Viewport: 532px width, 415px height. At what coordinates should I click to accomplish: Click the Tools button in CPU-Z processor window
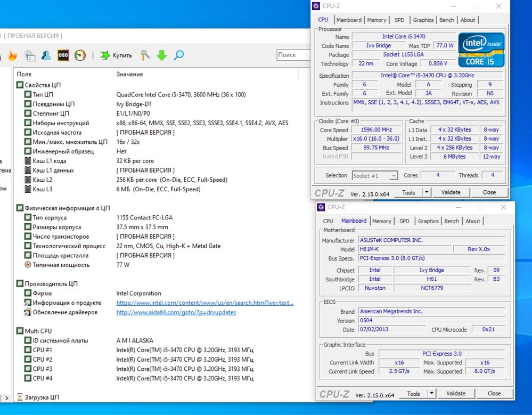click(x=408, y=192)
